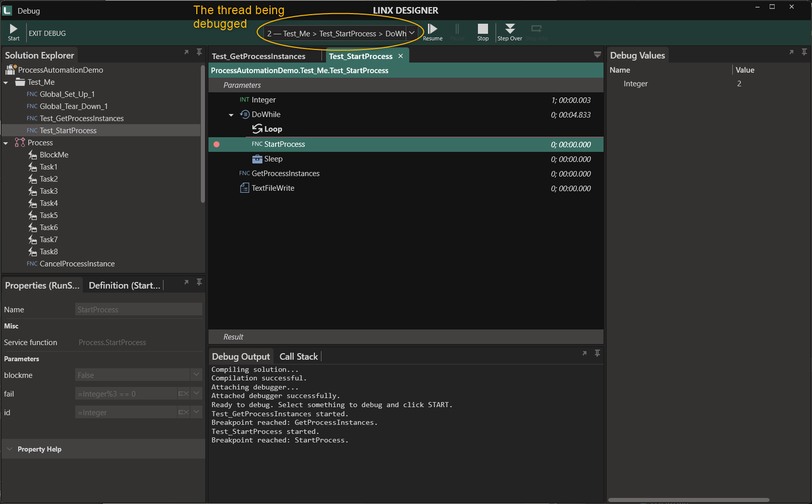Click the Step Over icon

(x=510, y=29)
